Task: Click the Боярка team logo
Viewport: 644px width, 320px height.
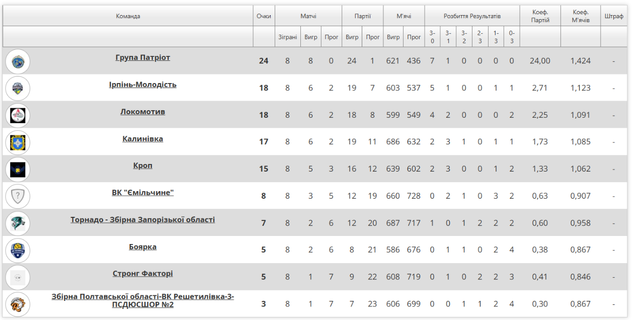Action: [18, 250]
